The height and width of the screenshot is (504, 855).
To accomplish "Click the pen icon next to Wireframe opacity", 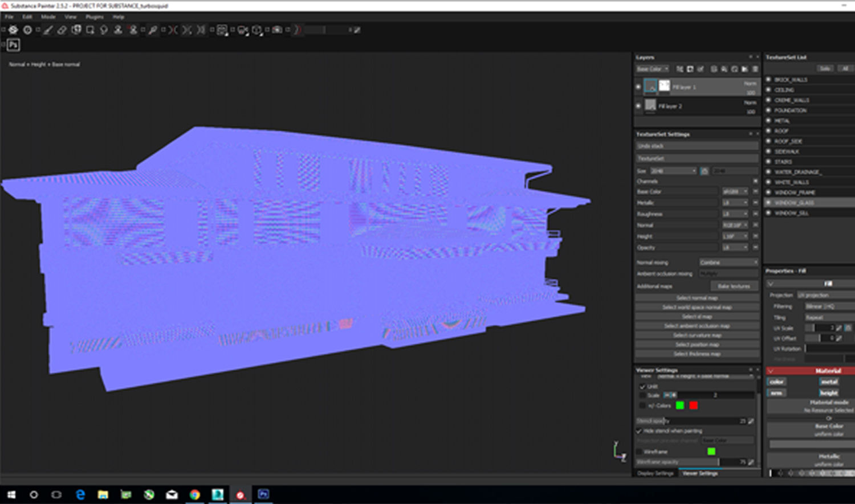I will pos(751,462).
